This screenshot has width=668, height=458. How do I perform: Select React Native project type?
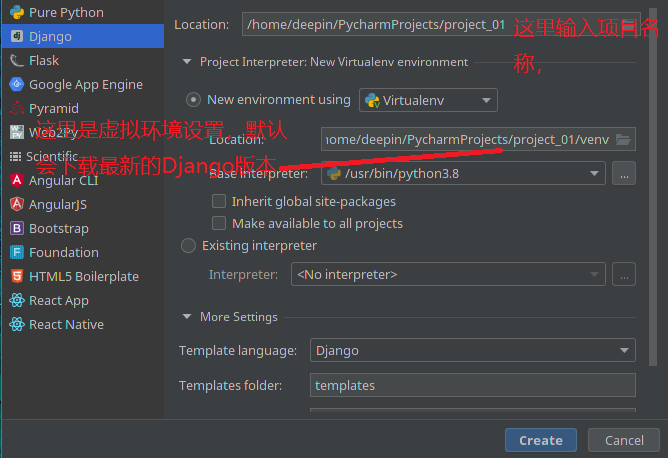pos(83,324)
